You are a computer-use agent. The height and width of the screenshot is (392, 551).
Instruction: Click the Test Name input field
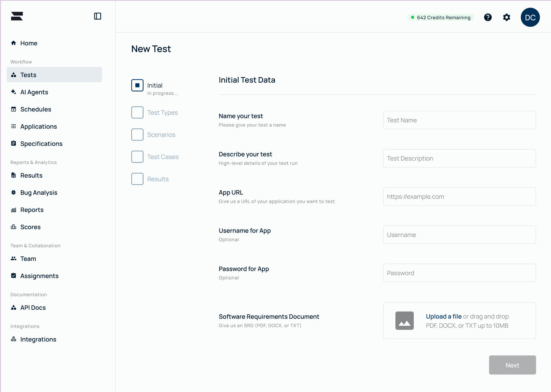click(x=459, y=120)
